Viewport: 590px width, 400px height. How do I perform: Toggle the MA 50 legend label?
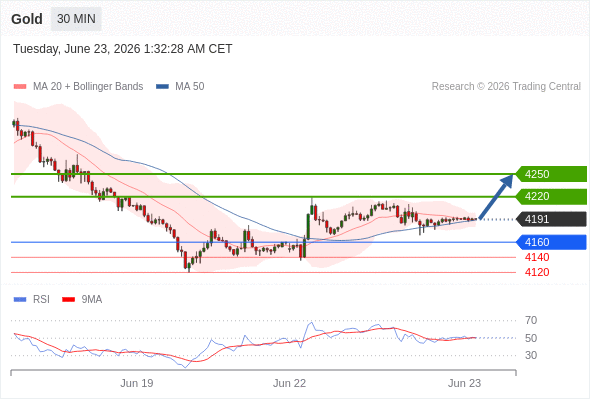(x=190, y=87)
